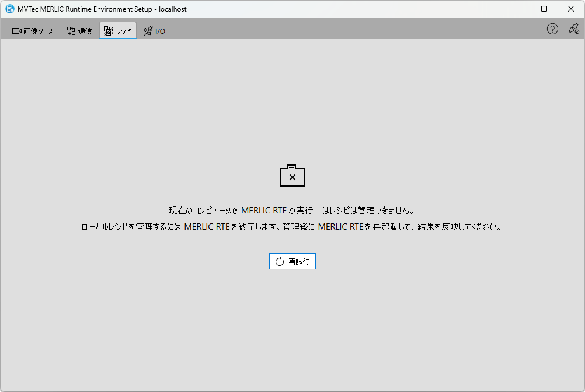Image resolution: width=585 pixels, height=392 pixels.
Task: Click the network icon beside 通信
Action: [x=71, y=31]
